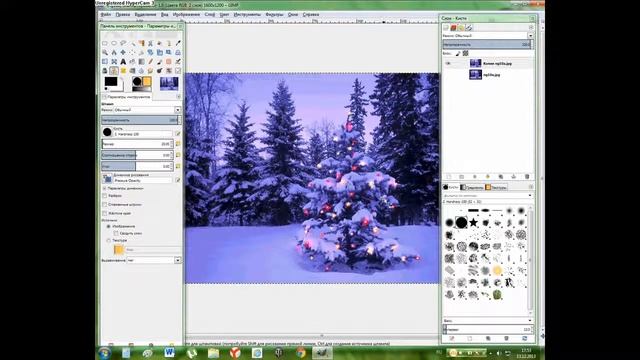Select the Color Picker eyedropper tool
Viewport: 640px width, 360px height.
click(178, 43)
